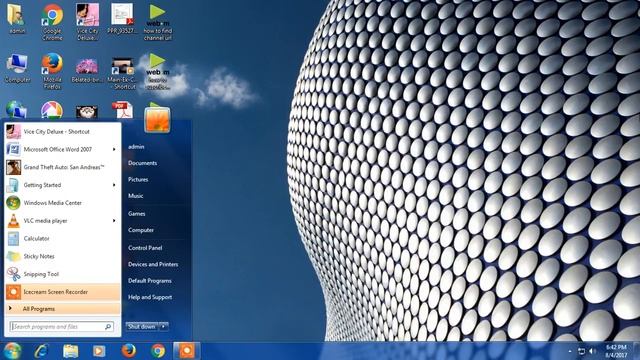Viewport: 640px width, 360px height.
Task: Open Firefox from the taskbar
Action: pos(129,351)
